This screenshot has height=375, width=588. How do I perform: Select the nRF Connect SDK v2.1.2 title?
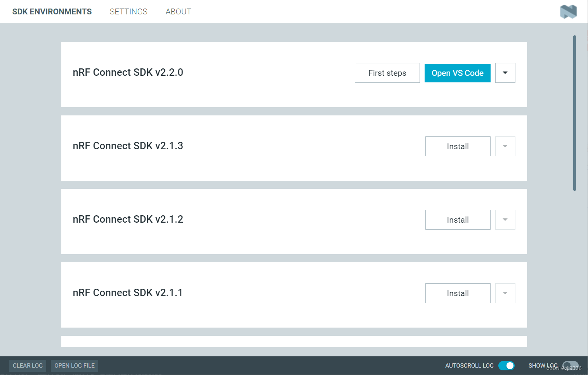pyautogui.click(x=128, y=220)
